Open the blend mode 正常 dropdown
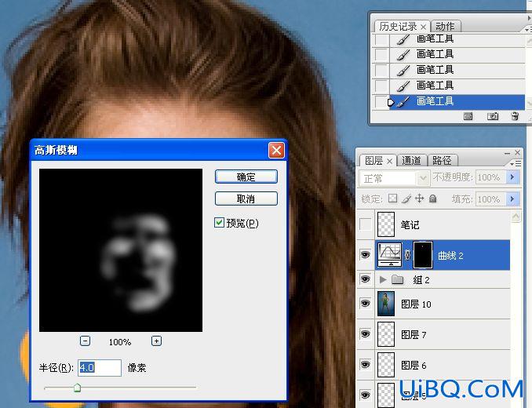The width and height of the screenshot is (532, 408). click(394, 178)
